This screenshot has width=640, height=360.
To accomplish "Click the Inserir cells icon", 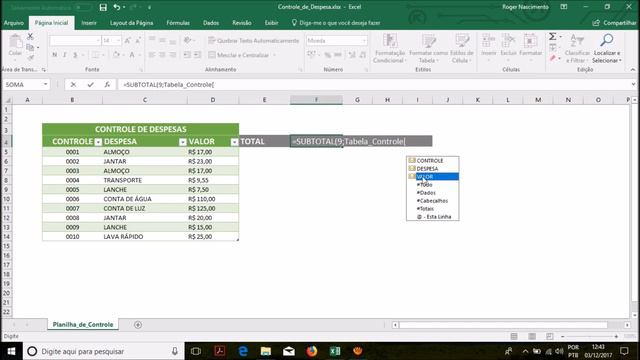I will [489, 47].
